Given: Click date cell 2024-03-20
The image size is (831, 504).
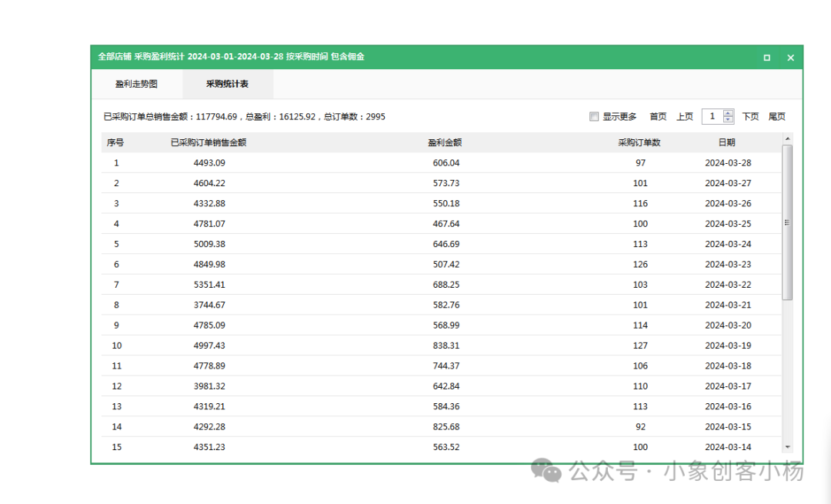Looking at the screenshot, I should point(728,325).
